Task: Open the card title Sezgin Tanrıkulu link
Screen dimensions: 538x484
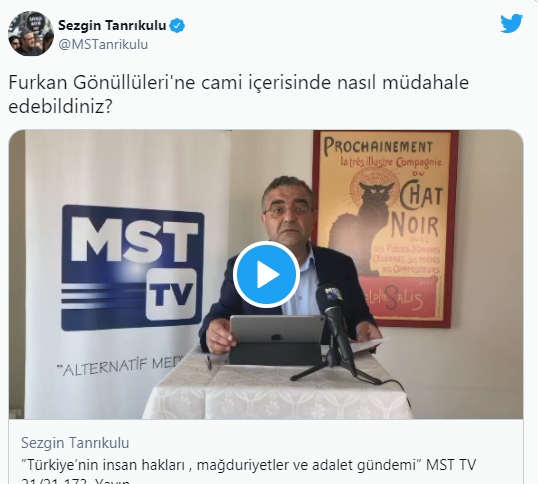Action: pyautogui.click(x=75, y=442)
